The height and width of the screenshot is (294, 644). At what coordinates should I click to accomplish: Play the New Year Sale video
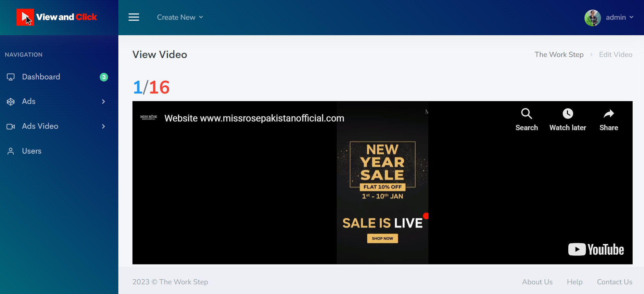[x=382, y=183]
